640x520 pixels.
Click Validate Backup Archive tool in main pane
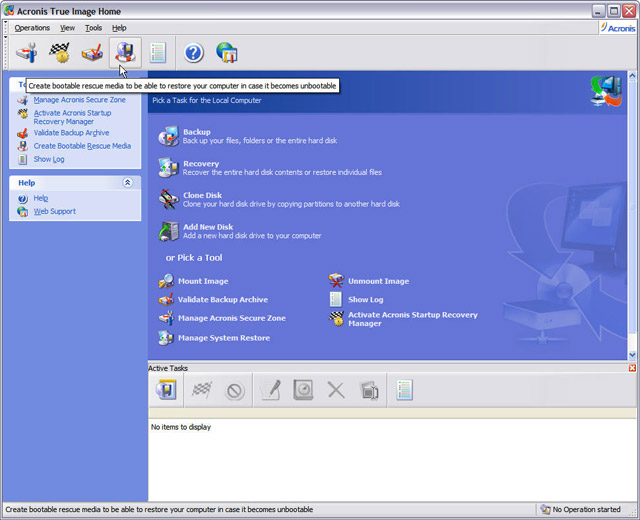[x=223, y=299]
